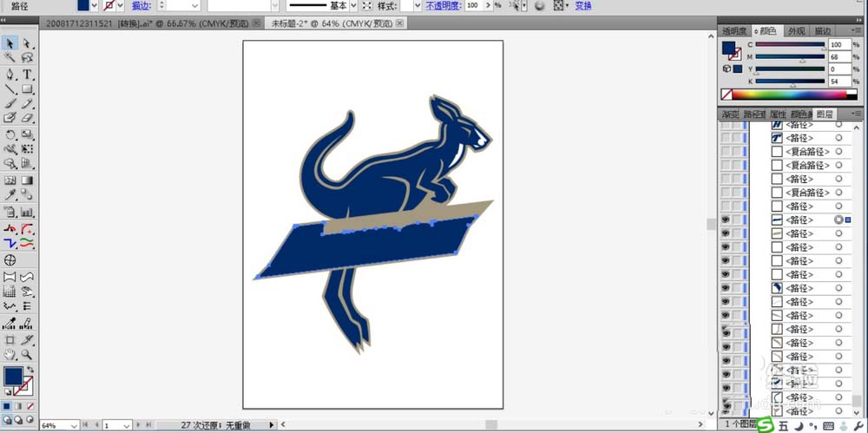This screenshot has width=868, height=433.
Task: Select the Blob Brush tool
Action: click(x=10, y=117)
